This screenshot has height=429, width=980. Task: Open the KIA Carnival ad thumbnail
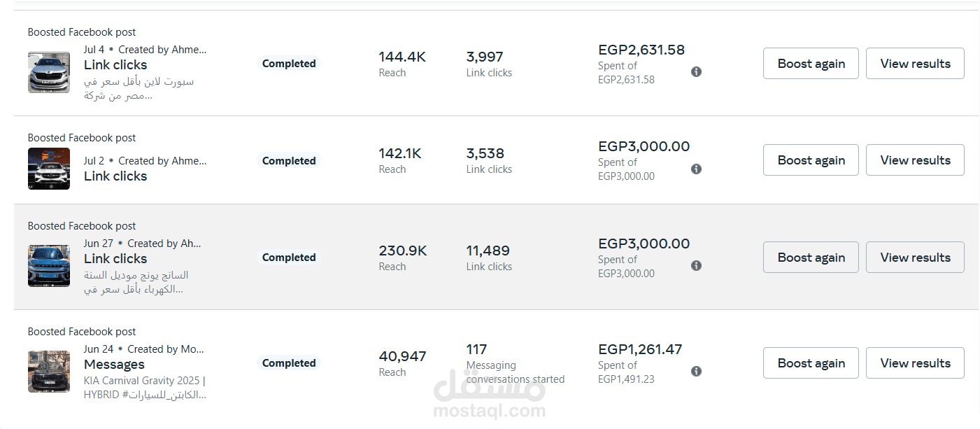(49, 372)
